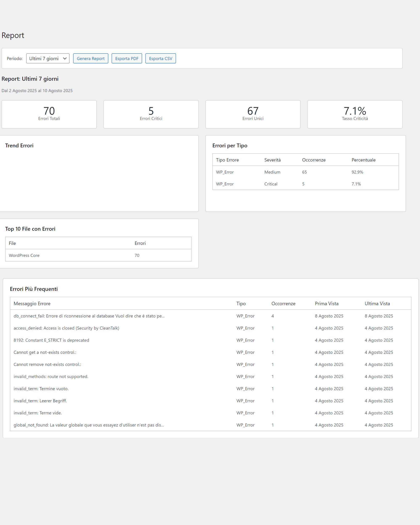Select the WP_Error Critical row
This screenshot has width=420, height=525.
pos(305,184)
